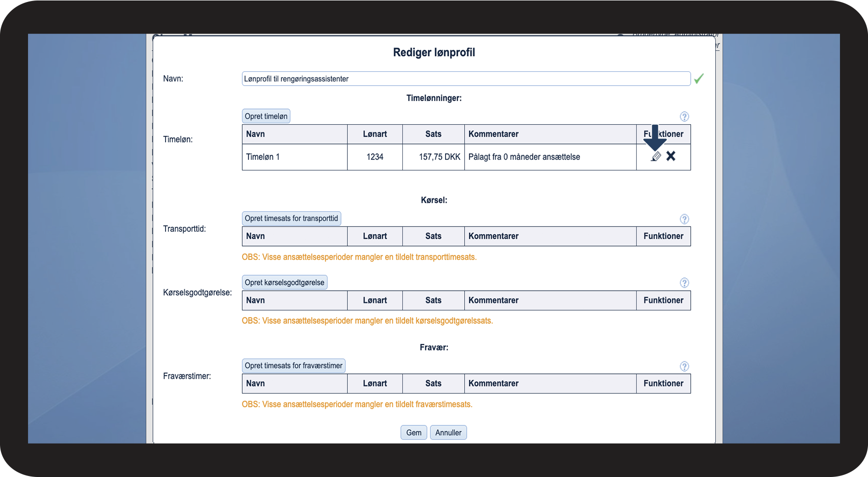Viewport: 868px width, 477px height.
Task: Open help for the Transporttid table
Action: (x=684, y=219)
